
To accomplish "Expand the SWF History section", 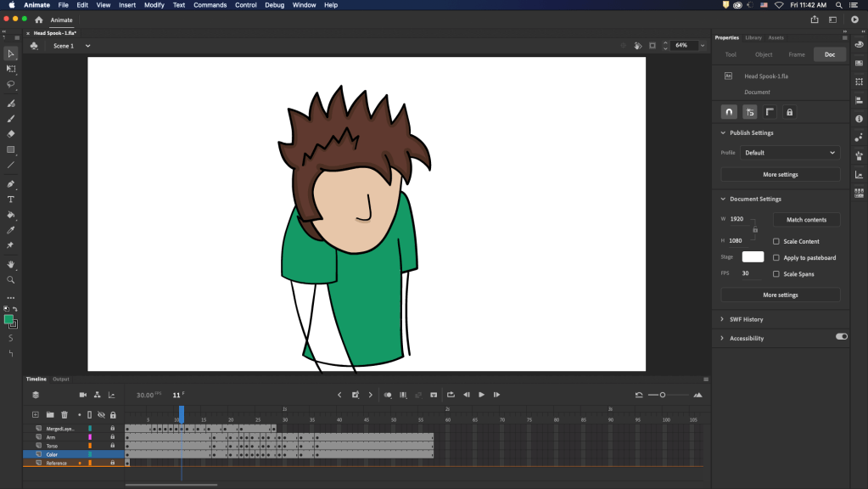I will pyautogui.click(x=746, y=319).
